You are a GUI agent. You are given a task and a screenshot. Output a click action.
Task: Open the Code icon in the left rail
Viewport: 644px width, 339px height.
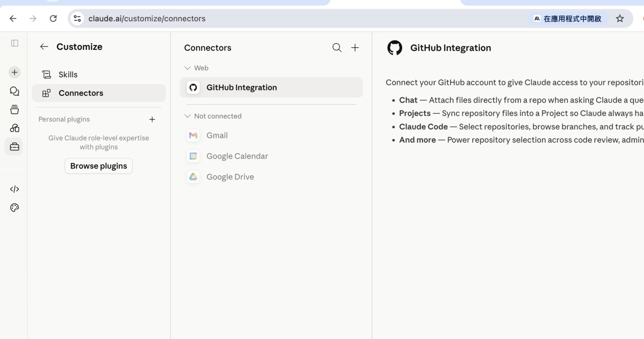pyautogui.click(x=15, y=189)
